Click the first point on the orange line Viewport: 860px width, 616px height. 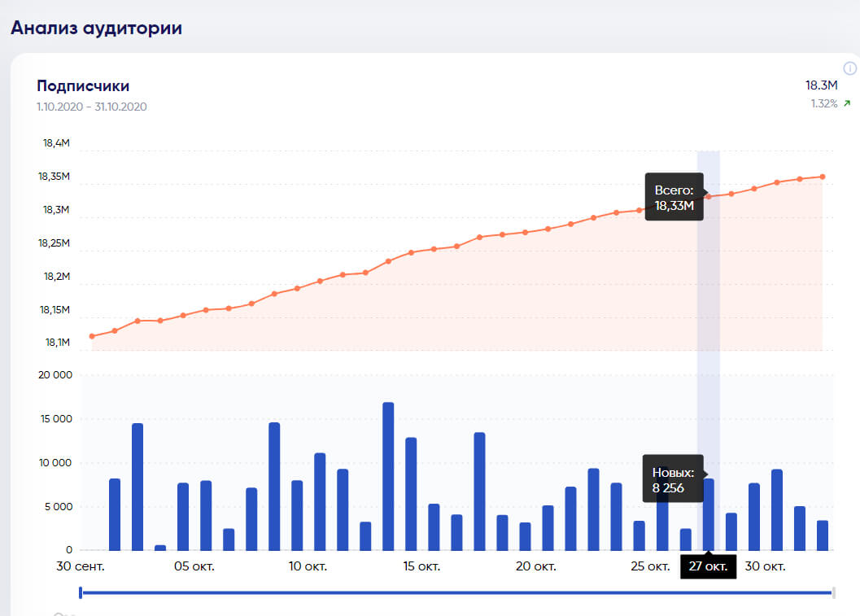click(92, 336)
